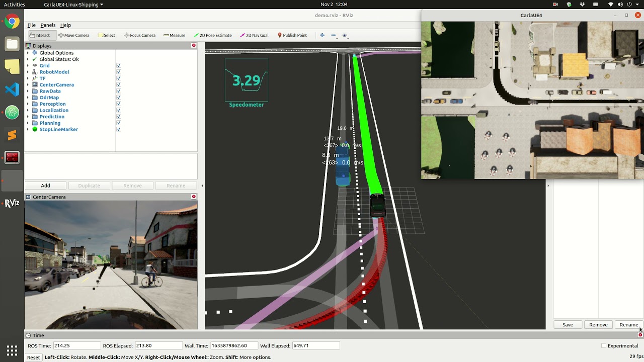
Task: Click the Wall Time field
Action: click(233, 346)
